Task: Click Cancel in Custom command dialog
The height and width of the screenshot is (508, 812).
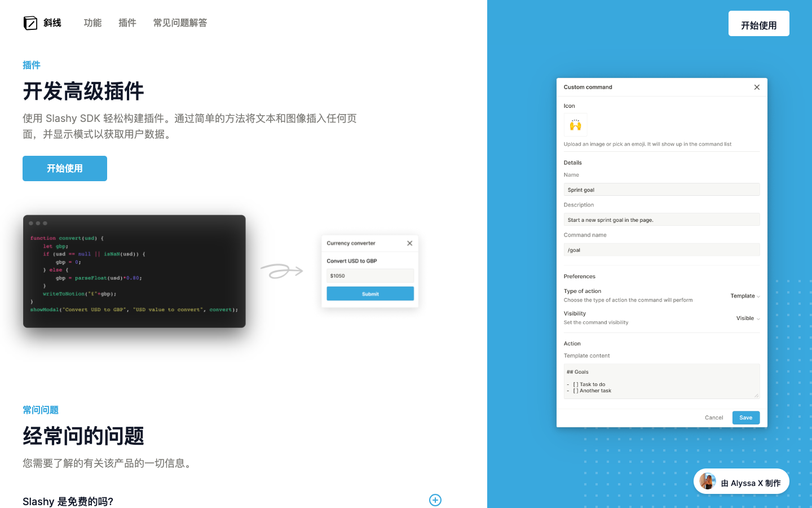Action: point(713,418)
